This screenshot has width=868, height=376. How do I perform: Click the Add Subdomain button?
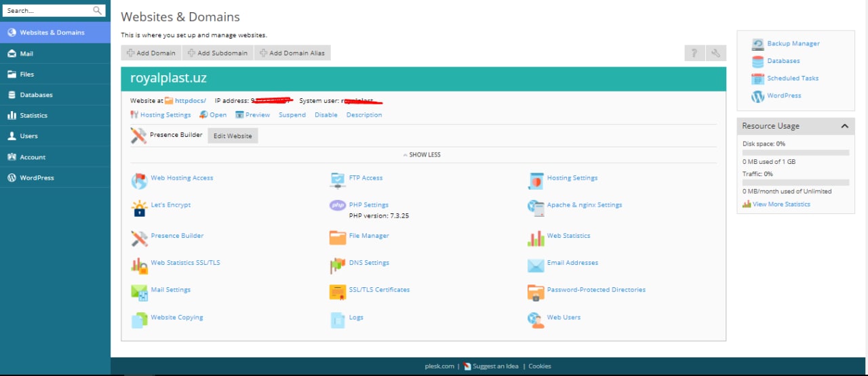[x=218, y=53]
